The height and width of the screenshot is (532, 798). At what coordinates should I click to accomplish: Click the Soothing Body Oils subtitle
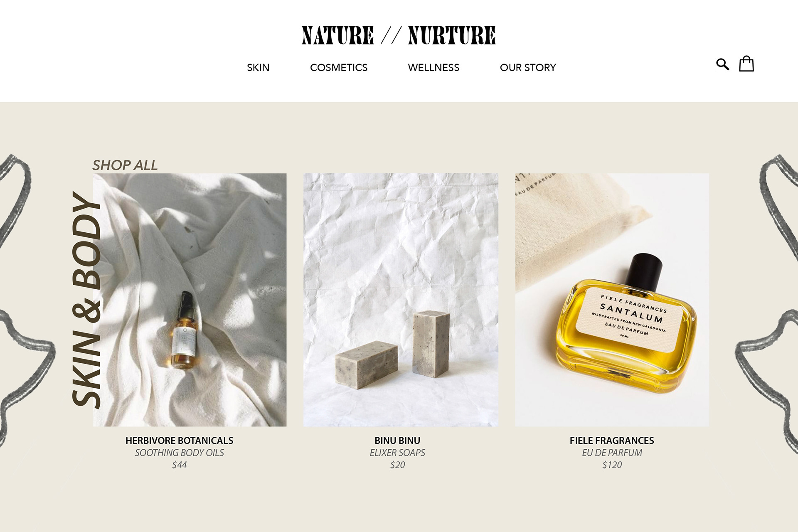pos(180,453)
